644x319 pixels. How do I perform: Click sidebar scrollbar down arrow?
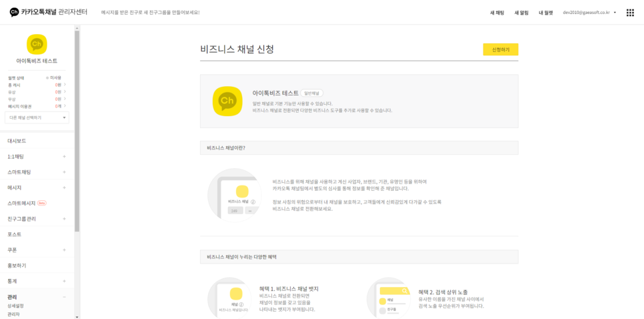pos(77,316)
